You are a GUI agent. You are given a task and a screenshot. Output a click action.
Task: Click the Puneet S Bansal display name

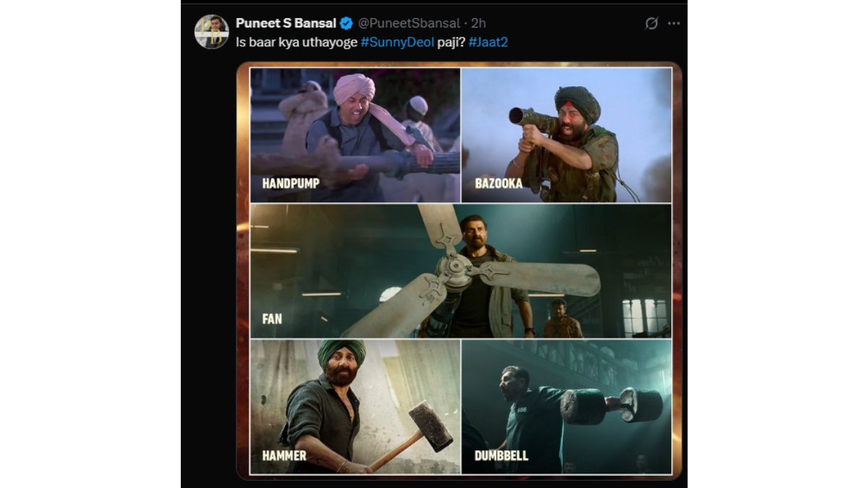point(287,24)
